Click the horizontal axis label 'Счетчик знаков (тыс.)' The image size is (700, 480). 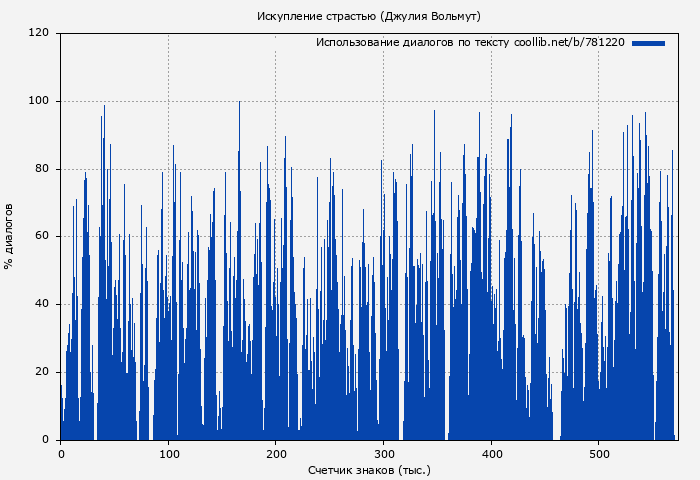pos(369,469)
